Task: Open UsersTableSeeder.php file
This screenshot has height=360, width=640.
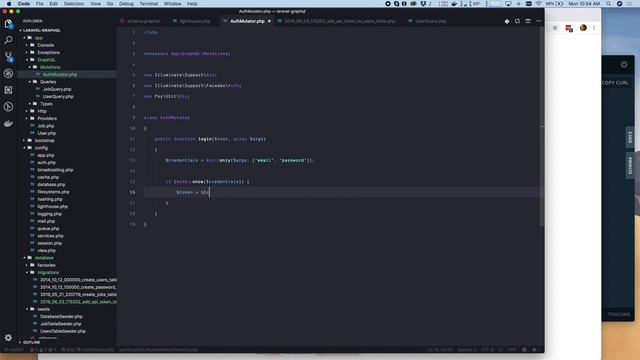Action: tap(63, 331)
